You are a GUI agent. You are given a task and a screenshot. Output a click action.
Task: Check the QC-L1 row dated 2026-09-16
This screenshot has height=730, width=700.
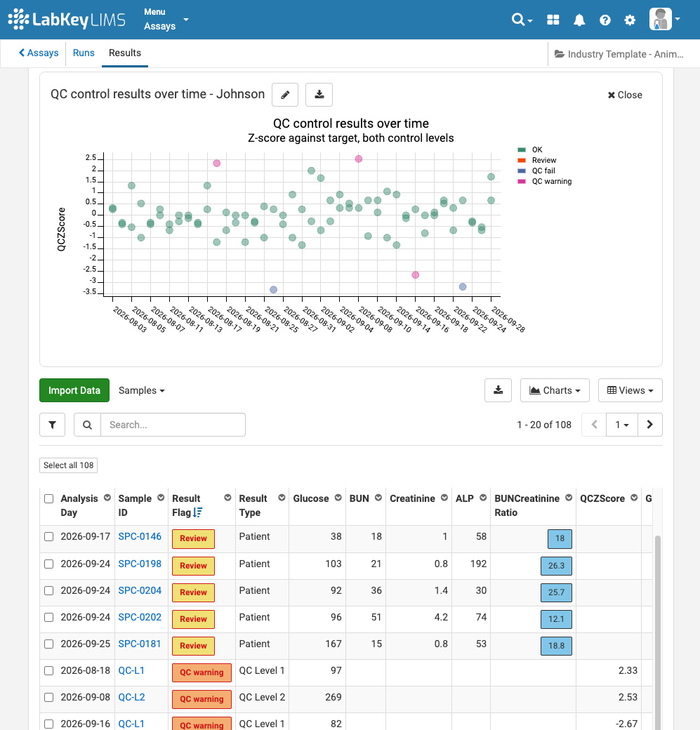[x=49, y=724]
